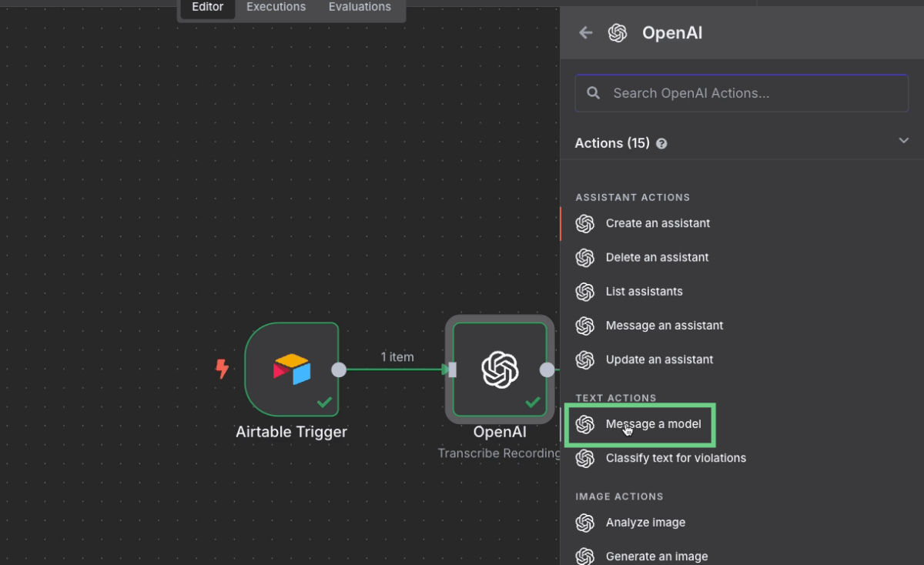Image resolution: width=924 pixels, height=565 pixels.
Task: Click the OpenAI logo in panel header
Action: pos(618,32)
